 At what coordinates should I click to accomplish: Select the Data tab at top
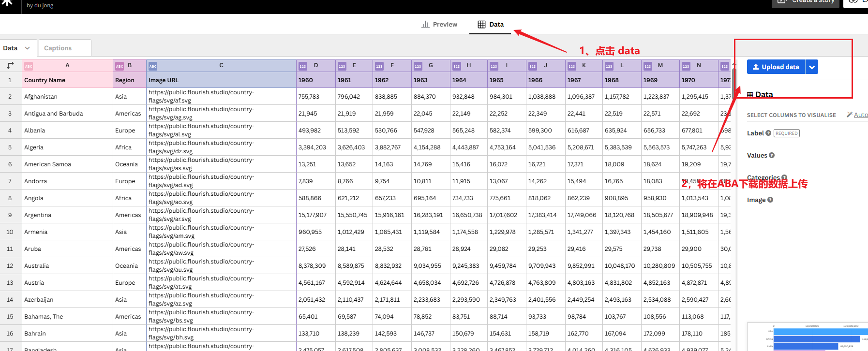[491, 24]
